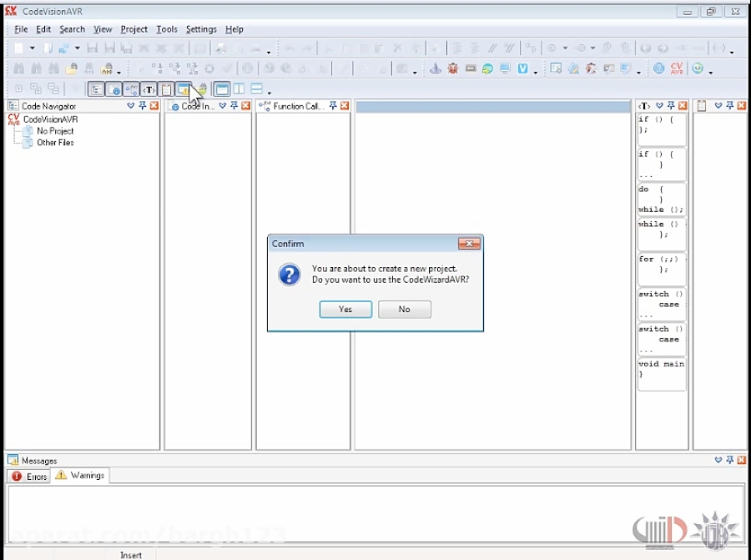
Task: Click the blue help question mark icon
Action: [x=660, y=69]
